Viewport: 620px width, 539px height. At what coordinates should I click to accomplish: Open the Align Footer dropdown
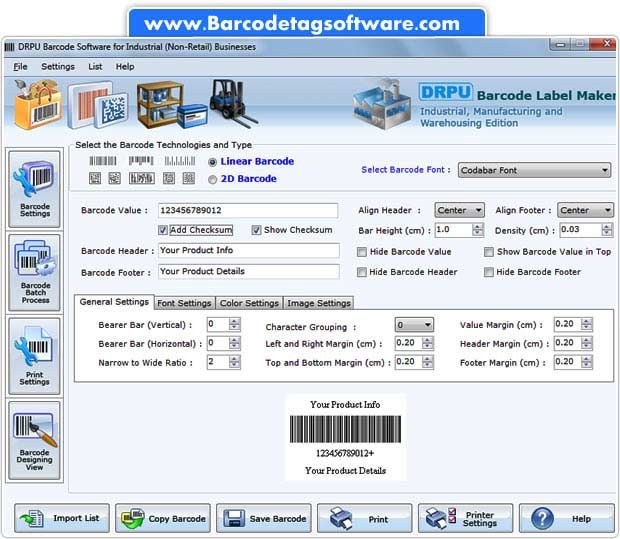pos(585,210)
